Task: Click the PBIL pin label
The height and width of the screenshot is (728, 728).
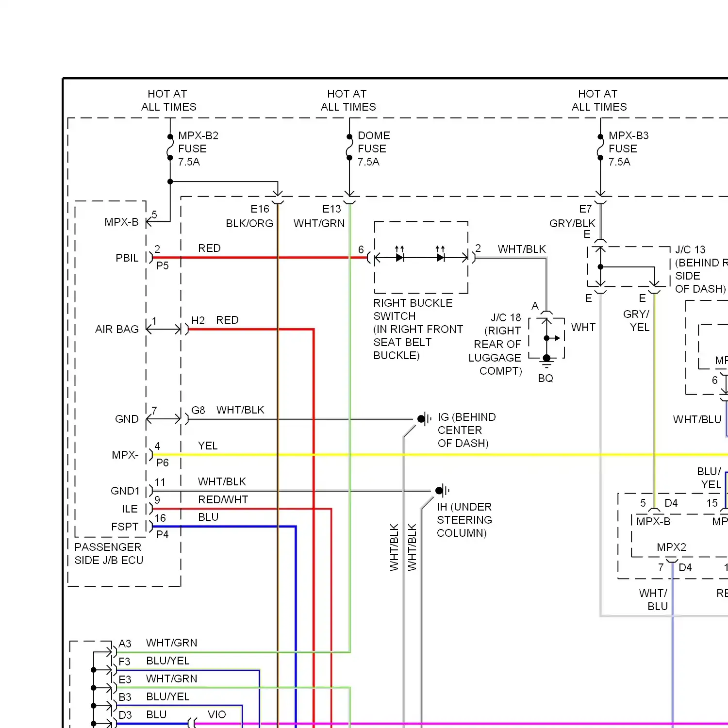Action: (x=127, y=258)
